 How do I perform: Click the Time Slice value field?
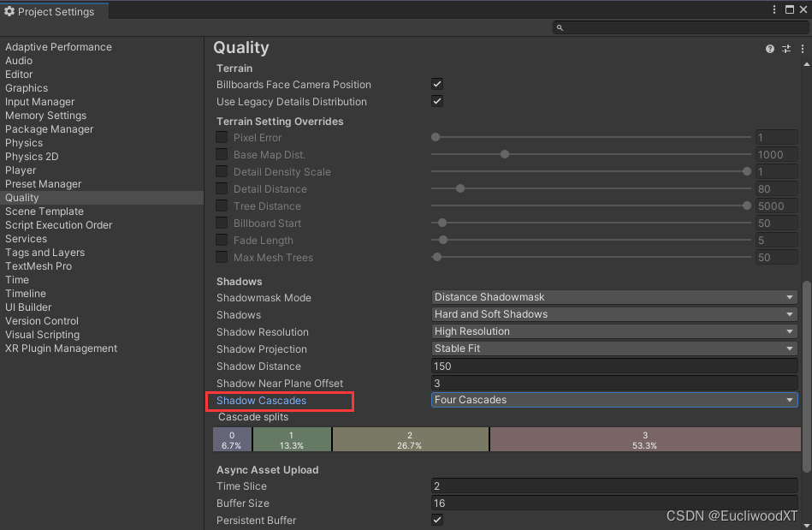(x=614, y=486)
